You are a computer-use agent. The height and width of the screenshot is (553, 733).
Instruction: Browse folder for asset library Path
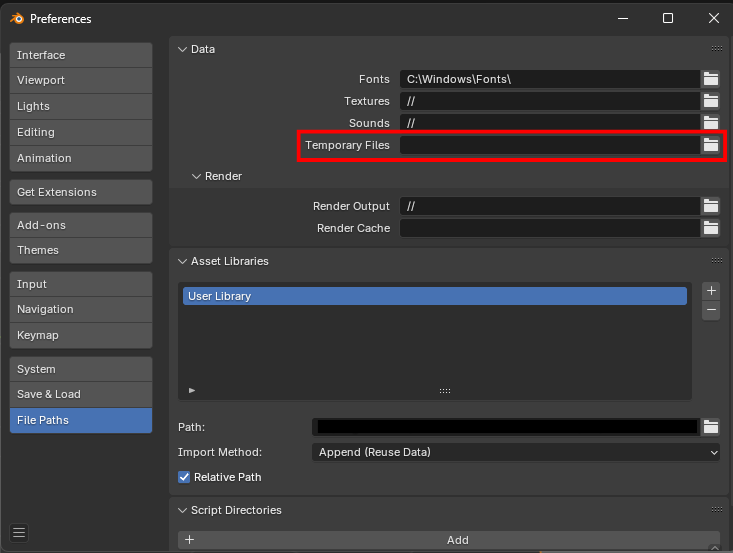point(711,427)
